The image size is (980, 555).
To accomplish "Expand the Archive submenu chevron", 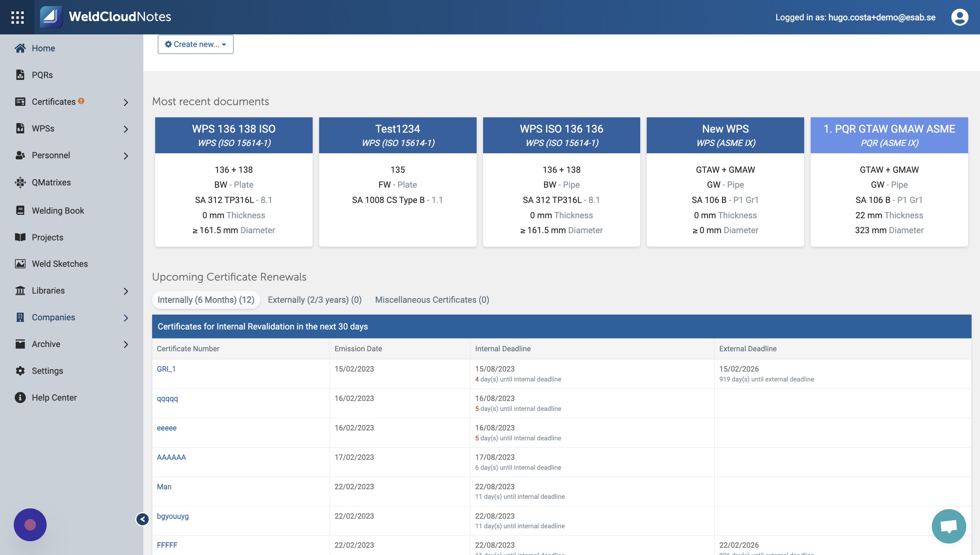I will pos(126,344).
